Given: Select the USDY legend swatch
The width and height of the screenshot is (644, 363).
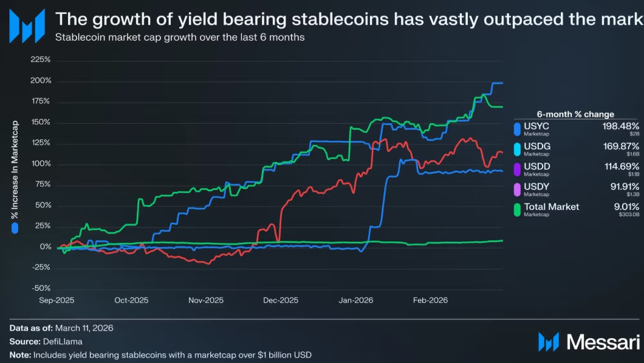Looking at the screenshot, I should click(x=517, y=190).
